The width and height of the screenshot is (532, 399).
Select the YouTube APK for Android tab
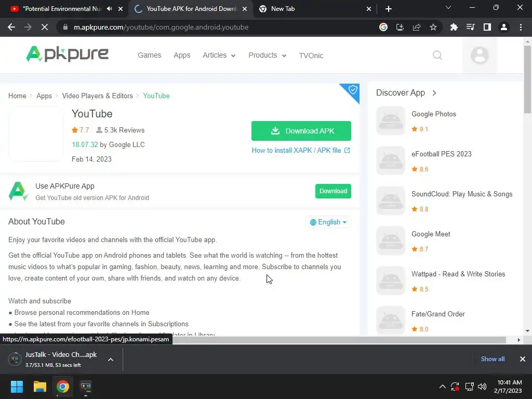click(191, 9)
